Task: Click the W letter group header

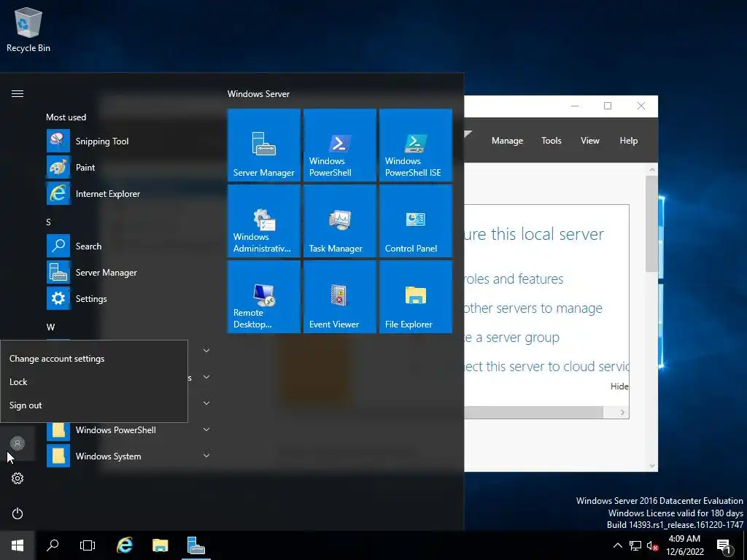Action: click(x=50, y=327)
